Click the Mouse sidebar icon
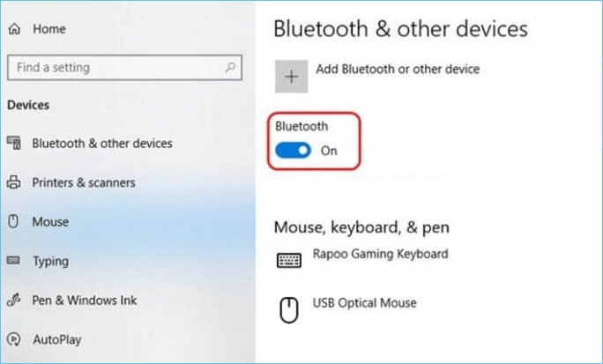The image size is (603, 364). [14, 222]
